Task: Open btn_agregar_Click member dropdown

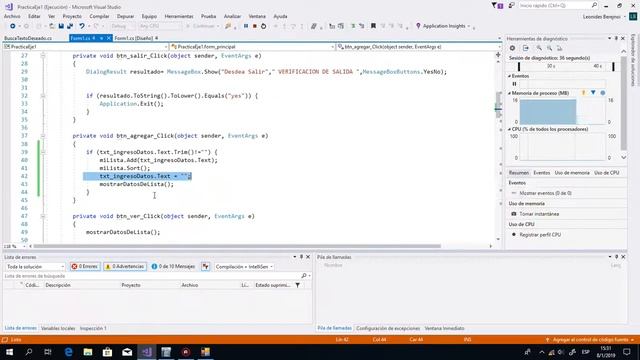Action: pyautogui.click(x=419, y=47)
